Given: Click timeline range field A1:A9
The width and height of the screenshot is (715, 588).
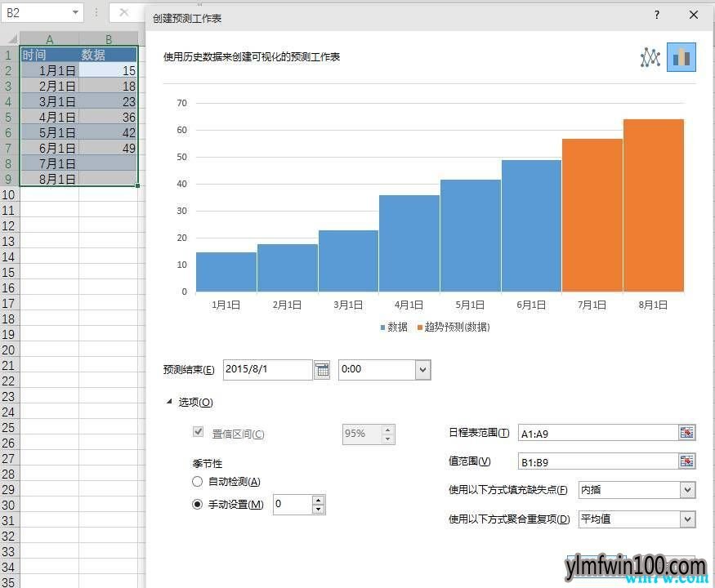Looking at the screenshot, I should click(598, 433).
